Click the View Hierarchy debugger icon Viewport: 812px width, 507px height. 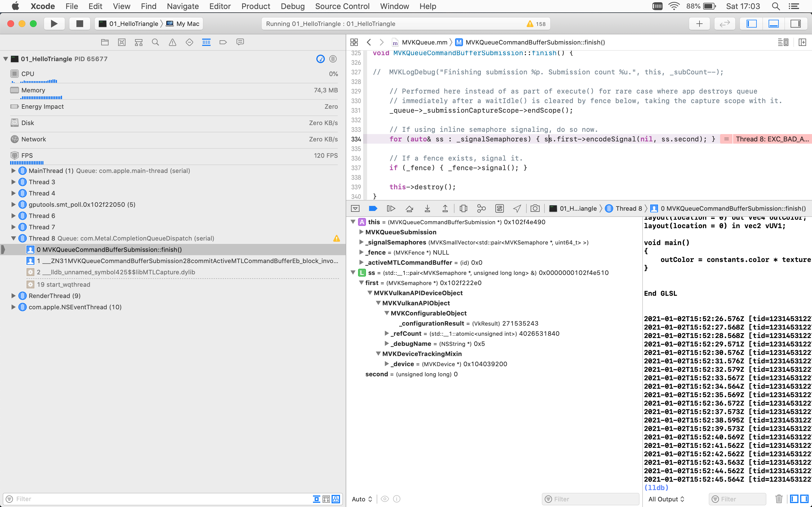[463, 208]
